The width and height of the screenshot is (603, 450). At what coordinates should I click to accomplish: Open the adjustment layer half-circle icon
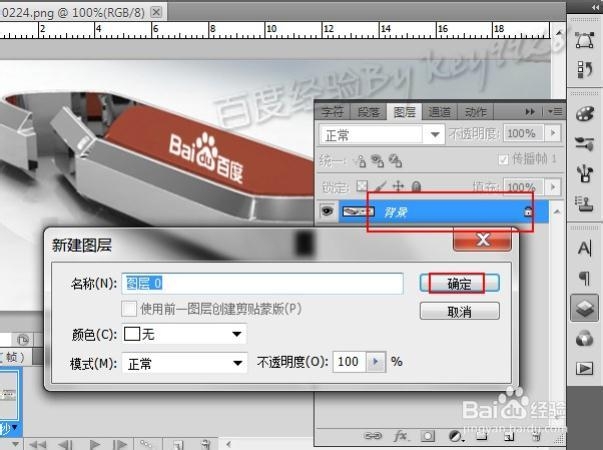coord(455,436)
